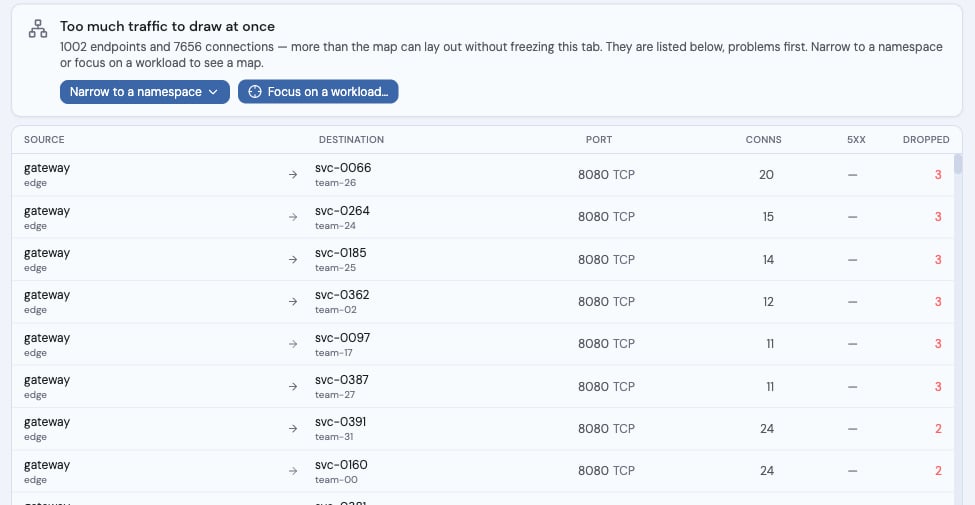Click the team-24 namespace label

[336, 226]
